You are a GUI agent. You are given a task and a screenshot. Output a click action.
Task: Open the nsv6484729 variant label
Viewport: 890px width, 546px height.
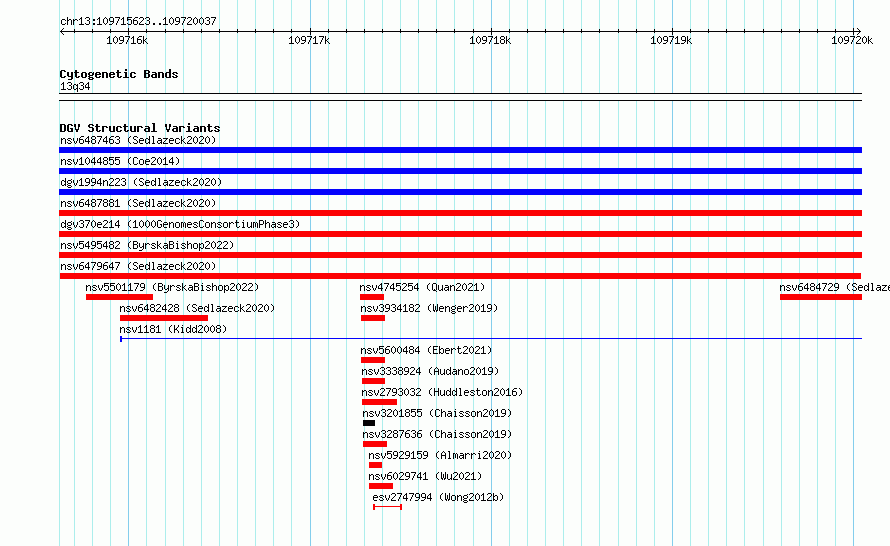[x=834, y=287]
